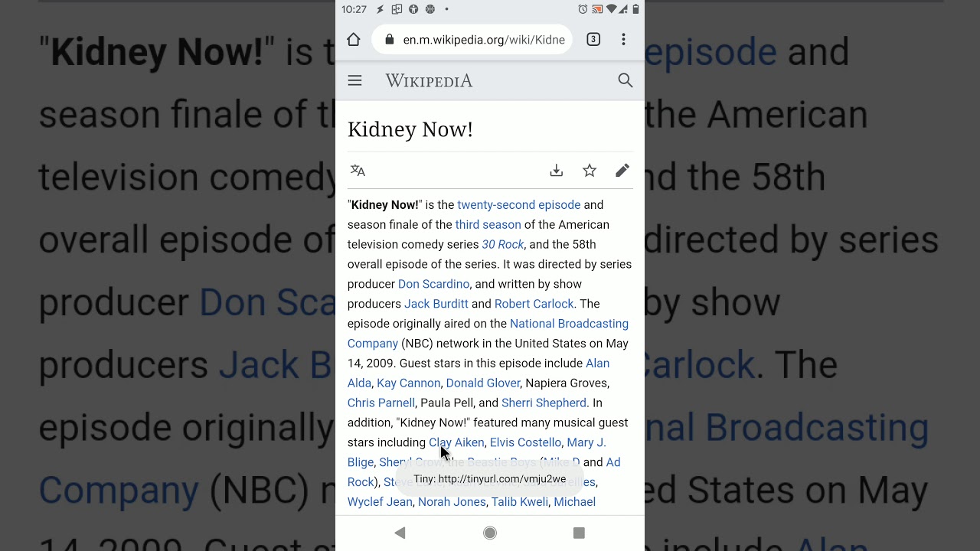Tap the Wikipedia wordmark logo

click(x=429, y=80)
